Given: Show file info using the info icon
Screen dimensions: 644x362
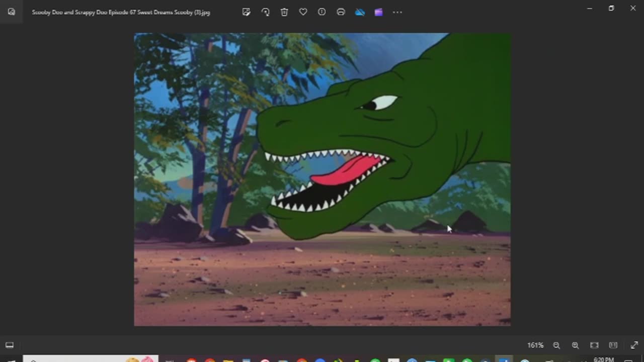Looking at the screenshot, I should (322, 12).
